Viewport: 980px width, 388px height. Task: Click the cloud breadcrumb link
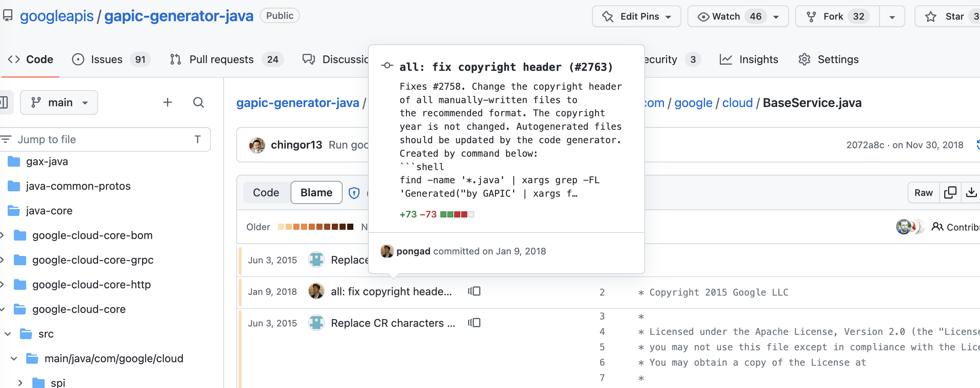click(x=738, y=103)
